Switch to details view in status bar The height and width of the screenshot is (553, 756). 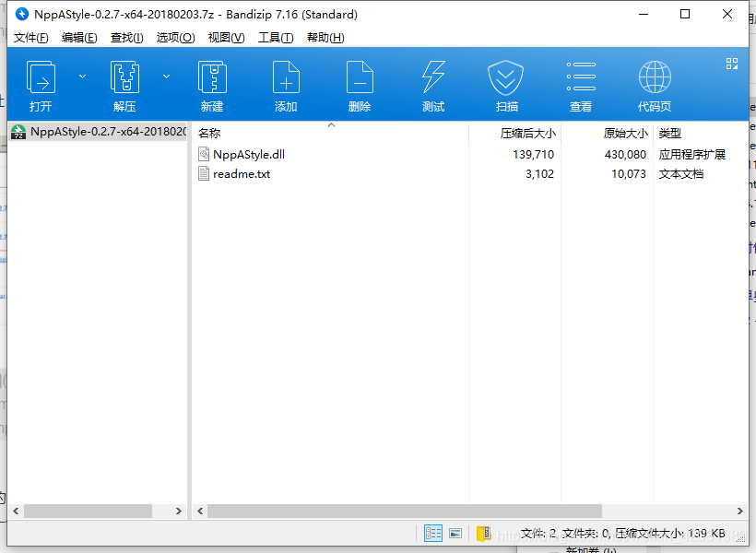[433, 533]
